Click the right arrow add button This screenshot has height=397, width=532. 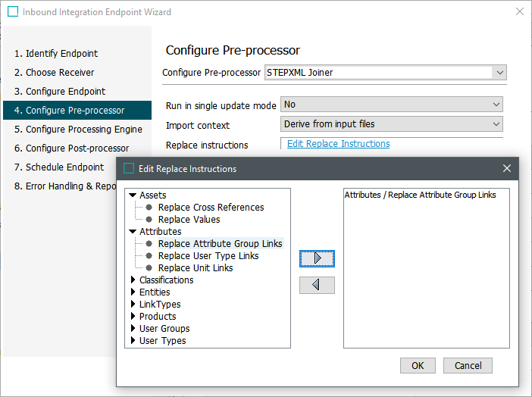pos(317,258)
